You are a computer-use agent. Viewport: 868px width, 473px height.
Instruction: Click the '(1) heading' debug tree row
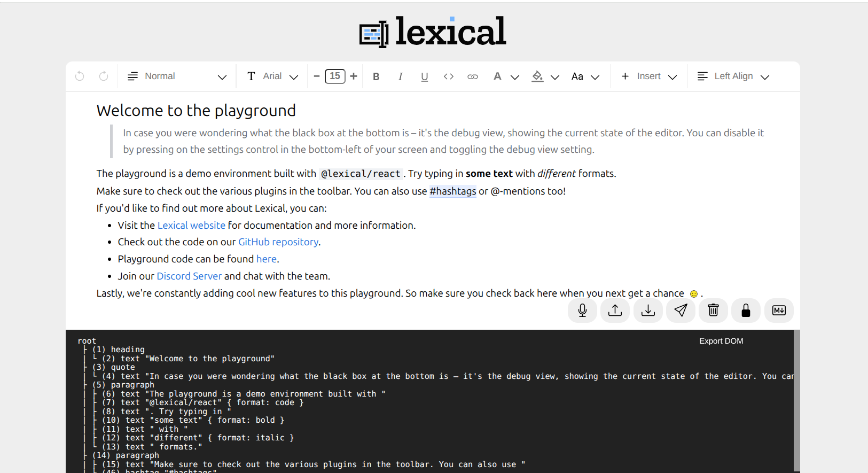tap(118, 350)
